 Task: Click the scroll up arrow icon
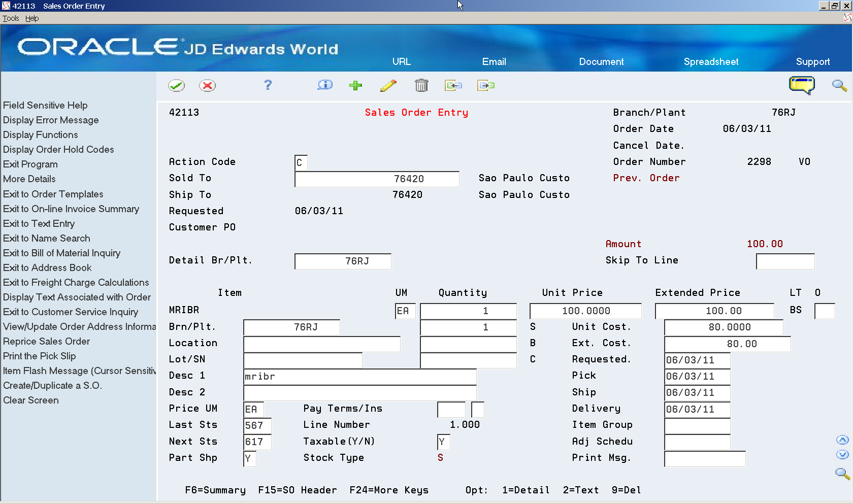point(842,440)
